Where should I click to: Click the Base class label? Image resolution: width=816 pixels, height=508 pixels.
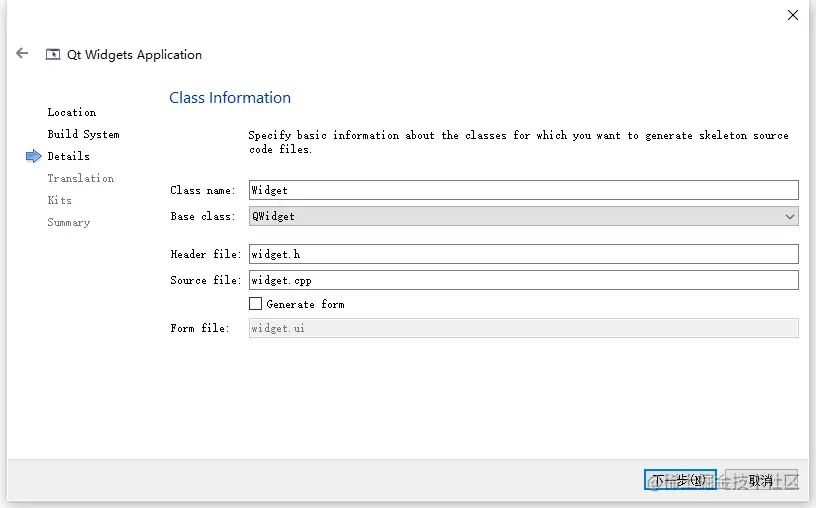203,216
